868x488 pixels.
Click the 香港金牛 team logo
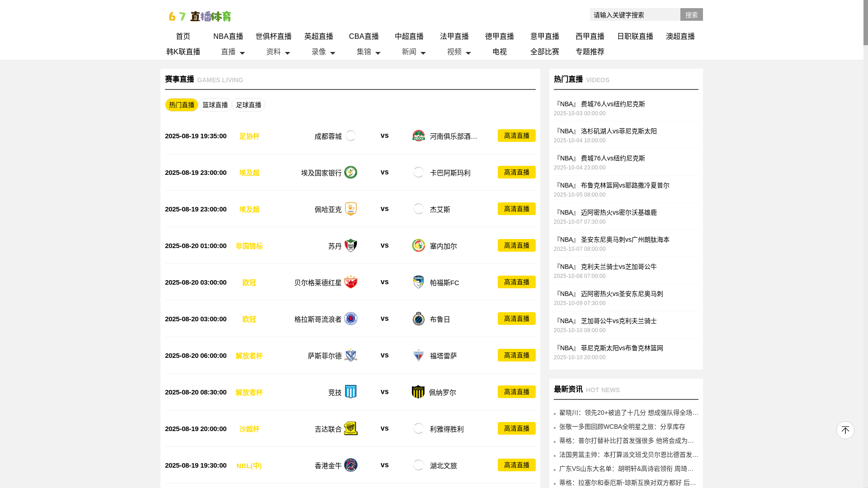pos(351,465)
